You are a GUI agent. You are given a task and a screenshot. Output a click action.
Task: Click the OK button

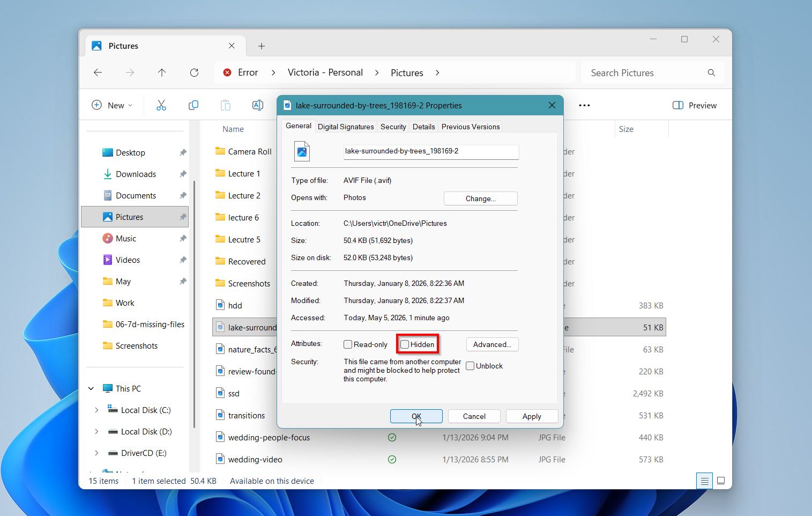pyautogui.click(x=416, y=416)
